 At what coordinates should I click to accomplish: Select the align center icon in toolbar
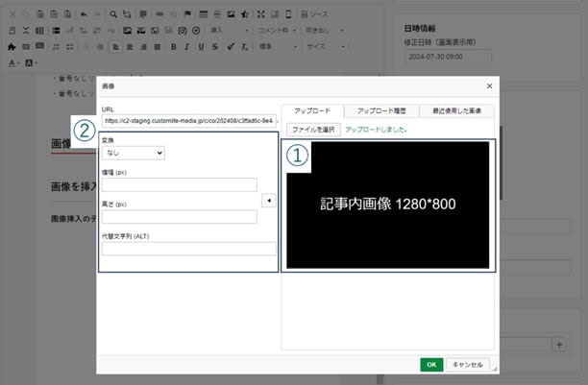click(130, 46)
